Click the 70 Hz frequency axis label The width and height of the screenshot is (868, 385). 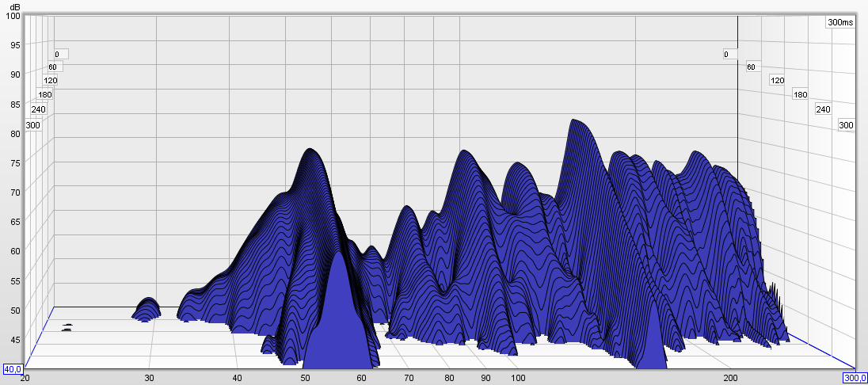point(409,378)
